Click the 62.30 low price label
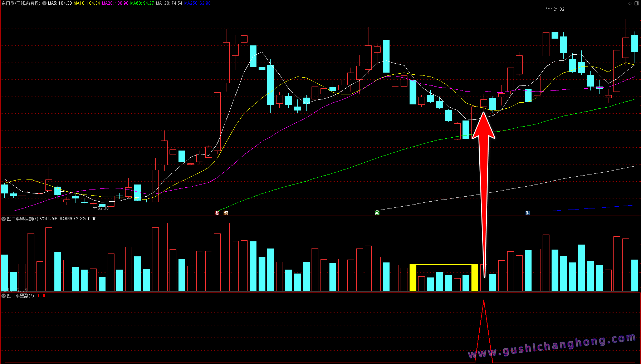This screenshot has height=364, width=641. pos(103,208)
